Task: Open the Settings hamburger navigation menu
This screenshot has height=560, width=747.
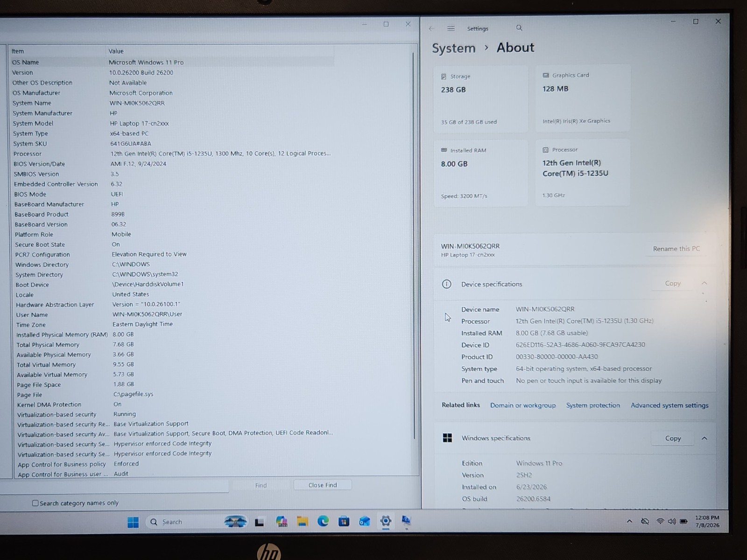Action: (x=451, y=28)
